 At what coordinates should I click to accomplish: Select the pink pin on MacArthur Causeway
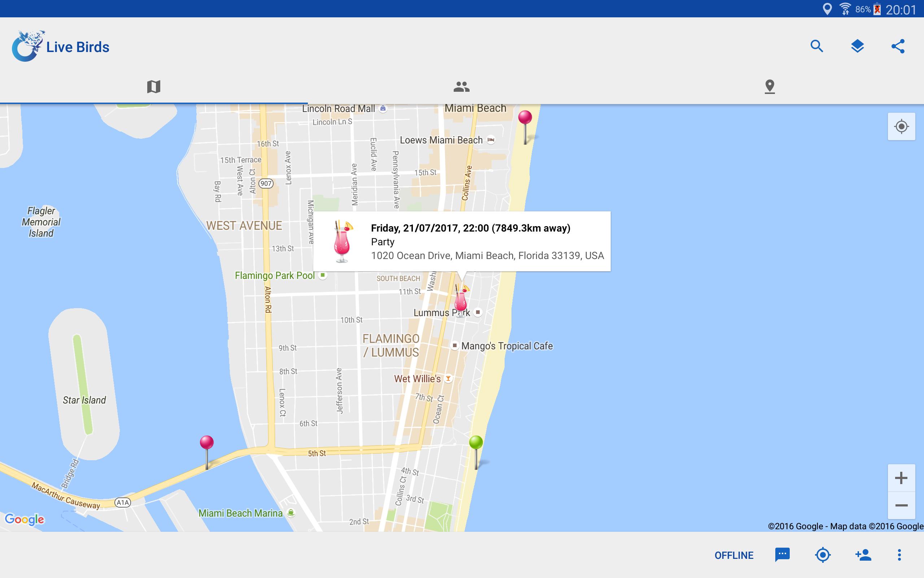pos(206,452)
